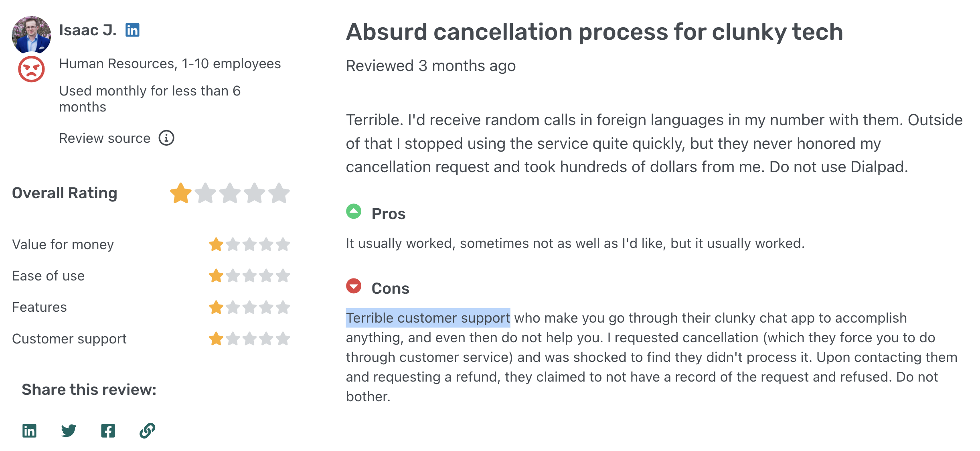Click the green Pros arrow icon
This screenshot has height=451, width=980.
coord(354,211)
